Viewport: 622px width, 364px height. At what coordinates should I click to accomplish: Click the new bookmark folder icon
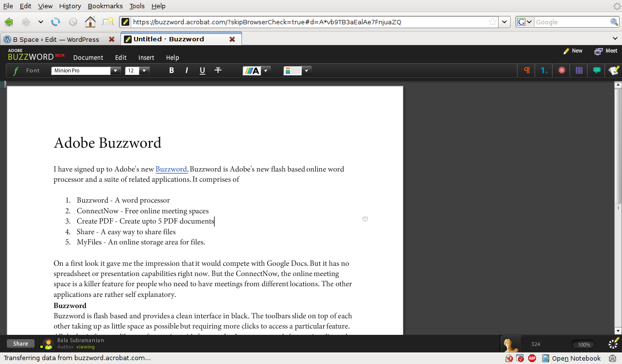pos(108,22)
